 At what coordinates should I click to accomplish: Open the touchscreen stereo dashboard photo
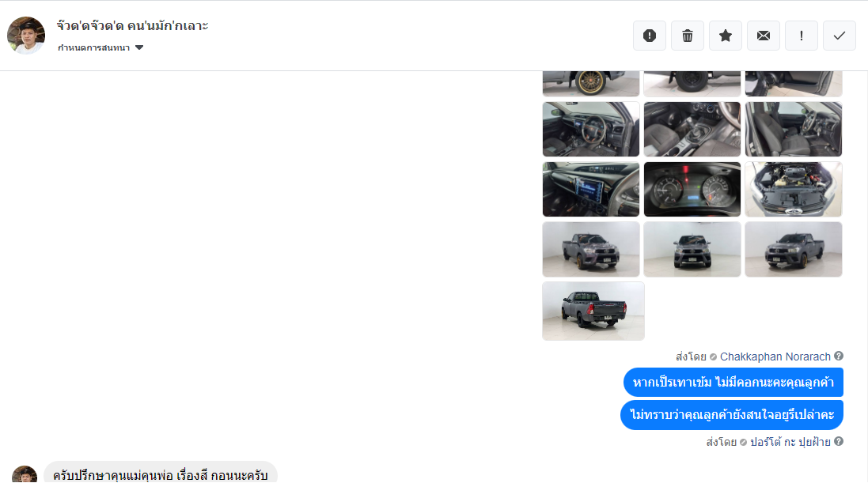click(590, 189)
